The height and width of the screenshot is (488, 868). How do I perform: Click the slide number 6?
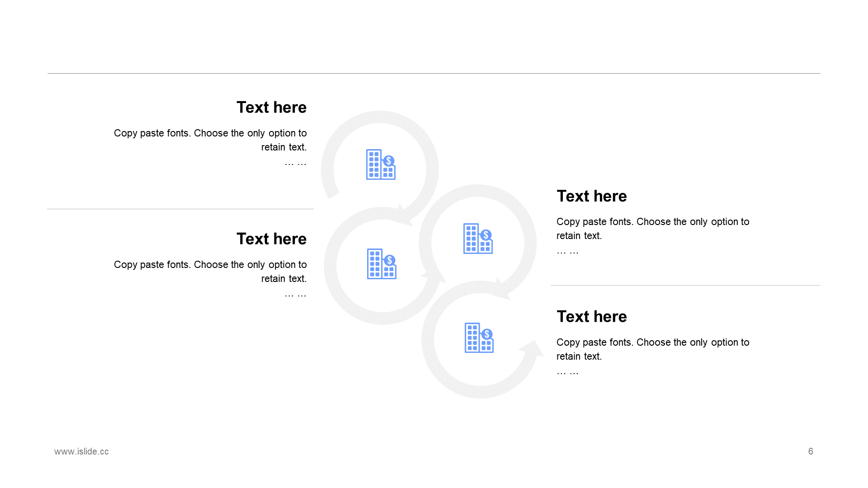(x=811, y=451)
